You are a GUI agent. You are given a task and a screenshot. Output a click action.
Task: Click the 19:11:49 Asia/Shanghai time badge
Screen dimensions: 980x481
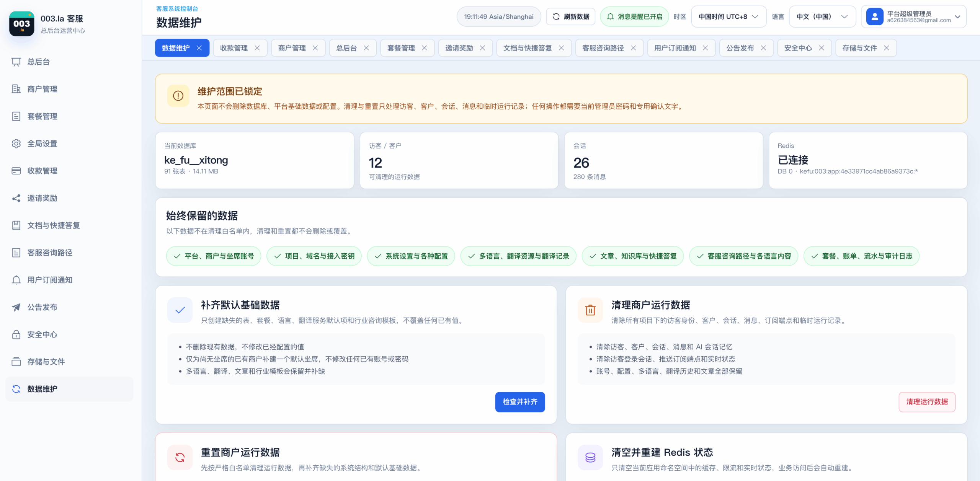pyautogui.click(x=498, y=17)
